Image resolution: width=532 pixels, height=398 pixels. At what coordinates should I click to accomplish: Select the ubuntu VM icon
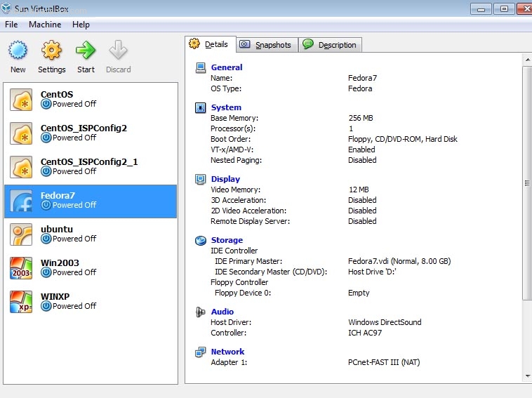point(21,234)
